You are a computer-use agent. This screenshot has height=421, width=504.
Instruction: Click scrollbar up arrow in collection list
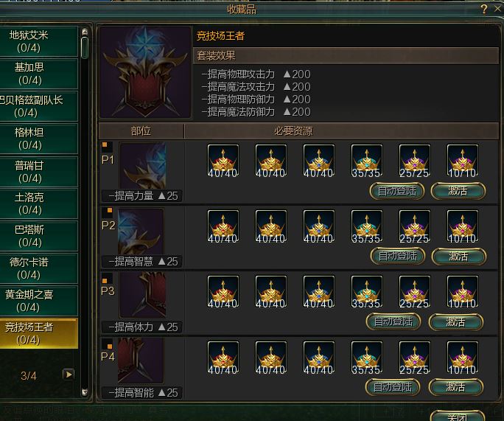(x=85, y=32)
